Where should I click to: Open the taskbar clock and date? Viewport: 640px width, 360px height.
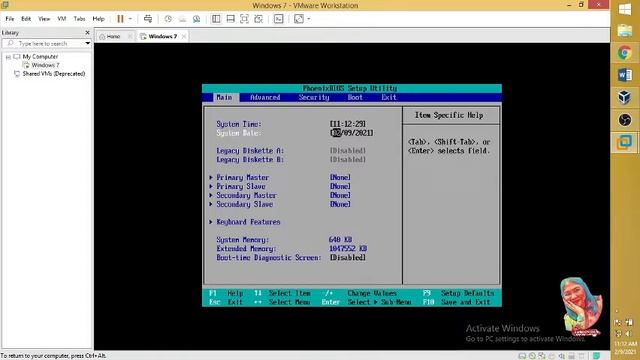625,348
